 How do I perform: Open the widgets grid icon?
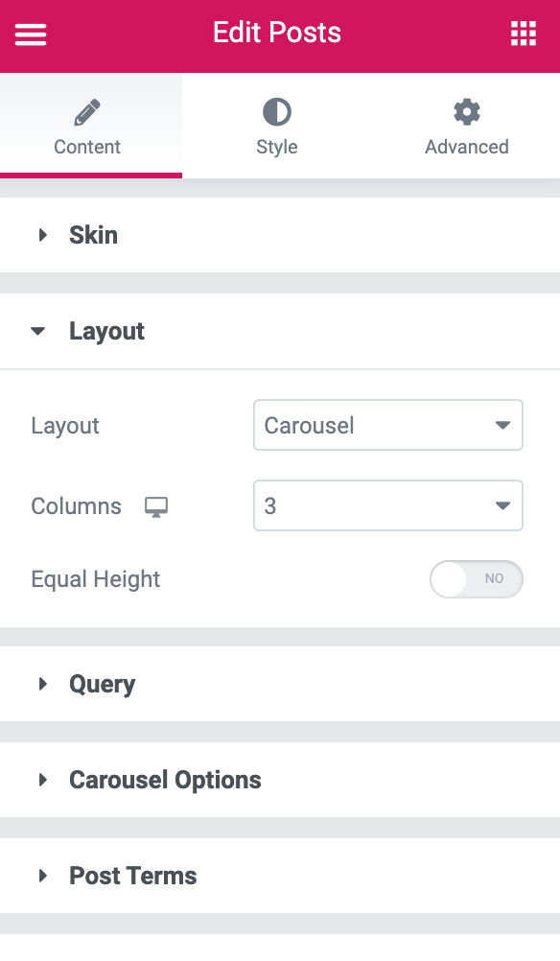(524, 34)
